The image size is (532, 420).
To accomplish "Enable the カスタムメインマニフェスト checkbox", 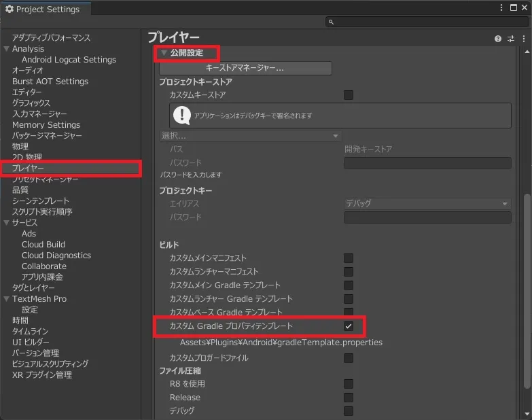I will (349, 258).
